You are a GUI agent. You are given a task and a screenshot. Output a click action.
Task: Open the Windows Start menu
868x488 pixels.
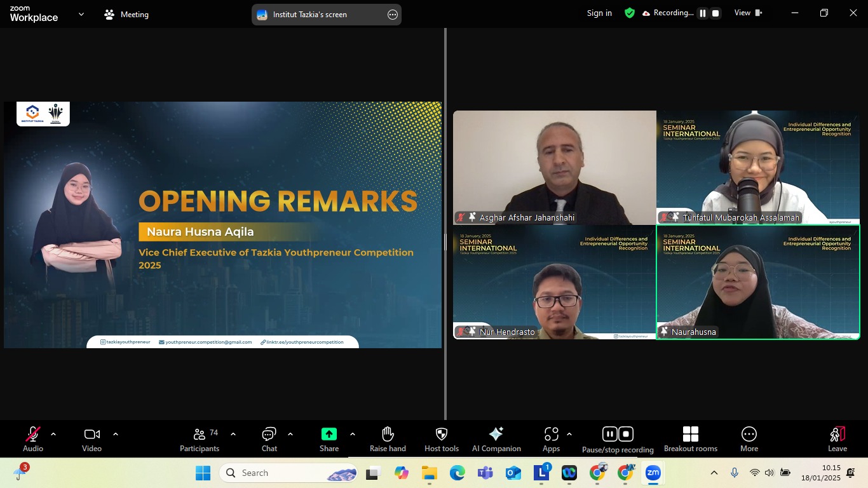pyautogui.click(x=203, y=473)
